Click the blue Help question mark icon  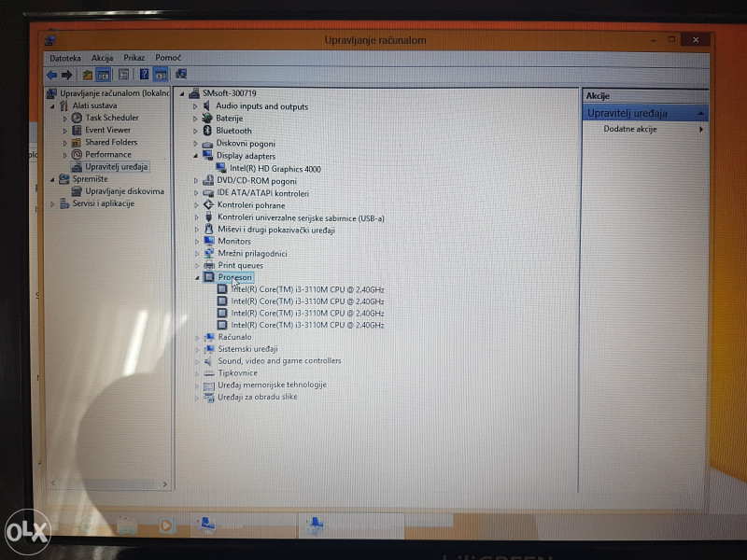(x=144, y=74)
